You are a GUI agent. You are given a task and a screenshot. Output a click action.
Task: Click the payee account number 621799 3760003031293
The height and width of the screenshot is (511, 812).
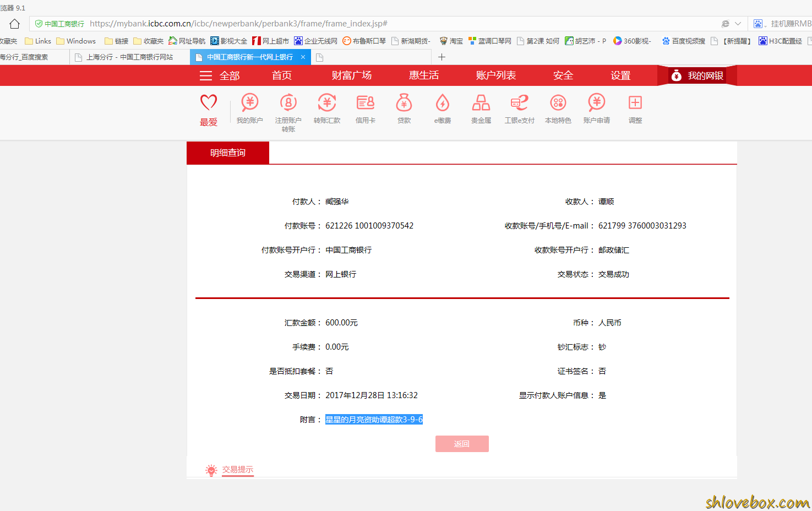642,226
